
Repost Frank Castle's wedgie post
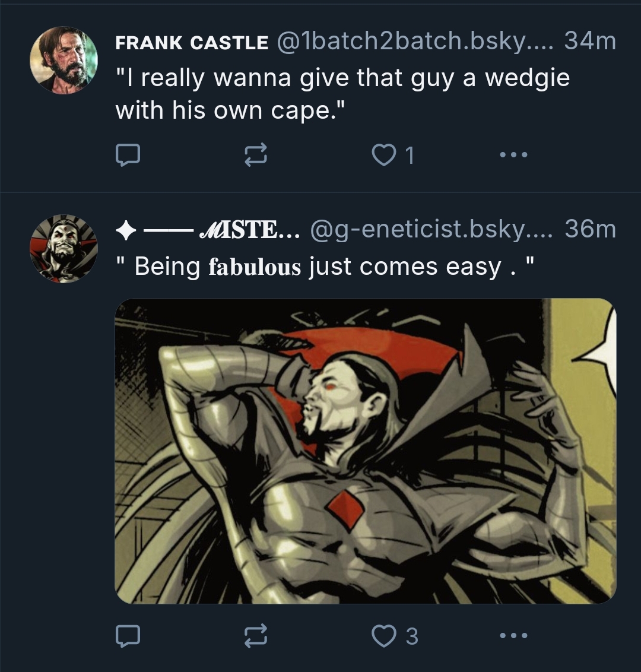tap(256, 155)
